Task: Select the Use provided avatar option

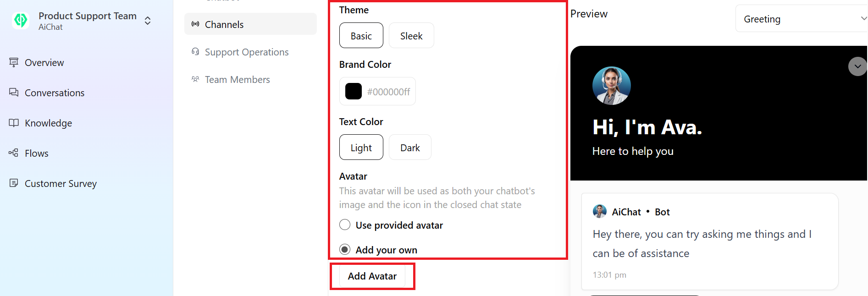Action: [344, 225]
